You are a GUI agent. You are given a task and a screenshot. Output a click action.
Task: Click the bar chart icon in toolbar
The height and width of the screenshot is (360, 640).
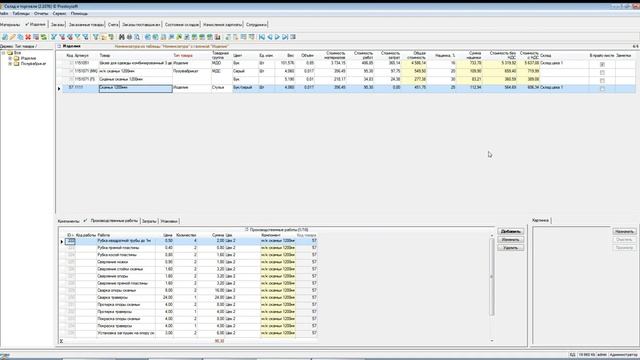click(218, 37)
